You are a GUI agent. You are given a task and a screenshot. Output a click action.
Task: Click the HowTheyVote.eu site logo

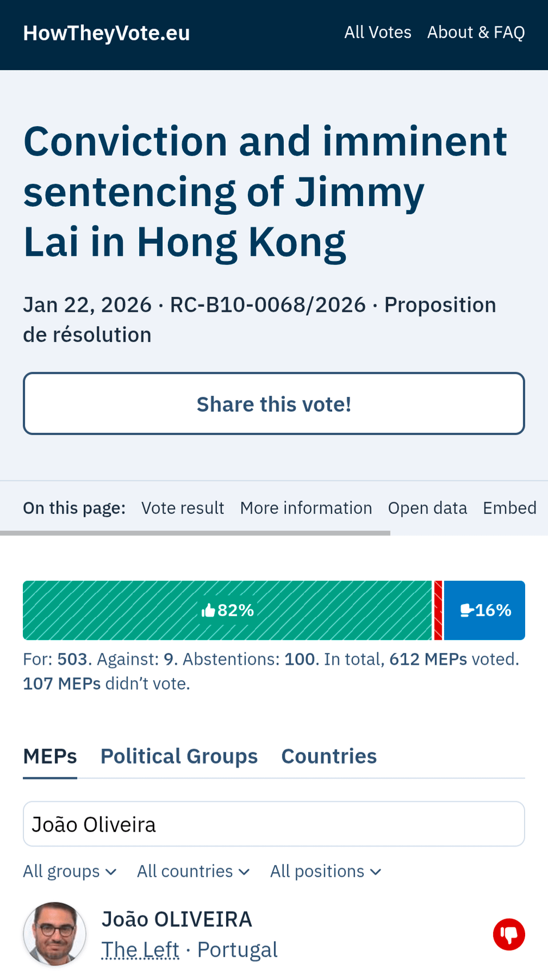tap(106, 33)
